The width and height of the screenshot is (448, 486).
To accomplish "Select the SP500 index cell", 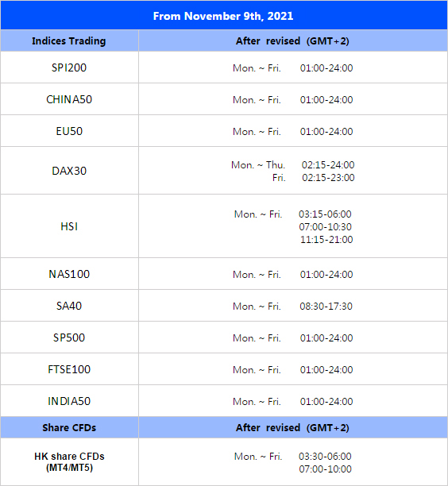I will coord(69,337).
